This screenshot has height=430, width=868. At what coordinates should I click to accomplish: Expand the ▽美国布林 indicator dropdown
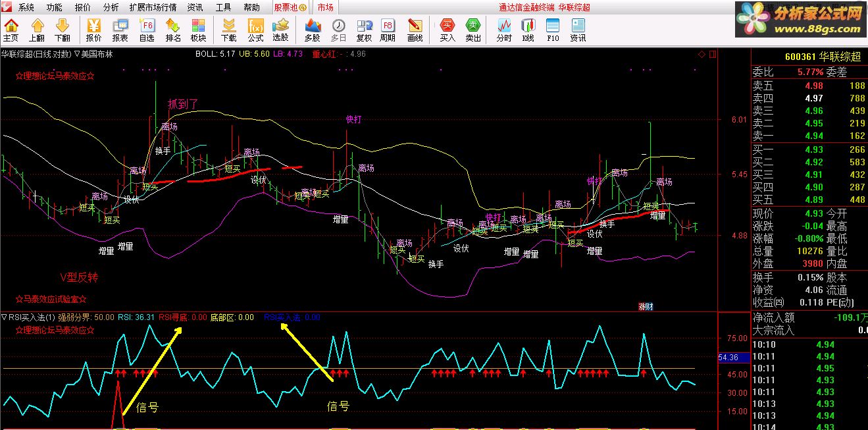(x=94, y=54)
